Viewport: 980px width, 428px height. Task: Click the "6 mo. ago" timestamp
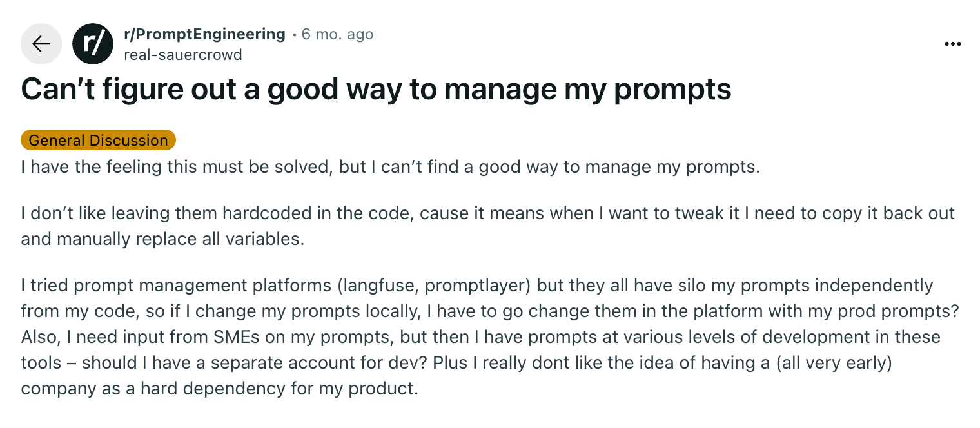point(337,34)
